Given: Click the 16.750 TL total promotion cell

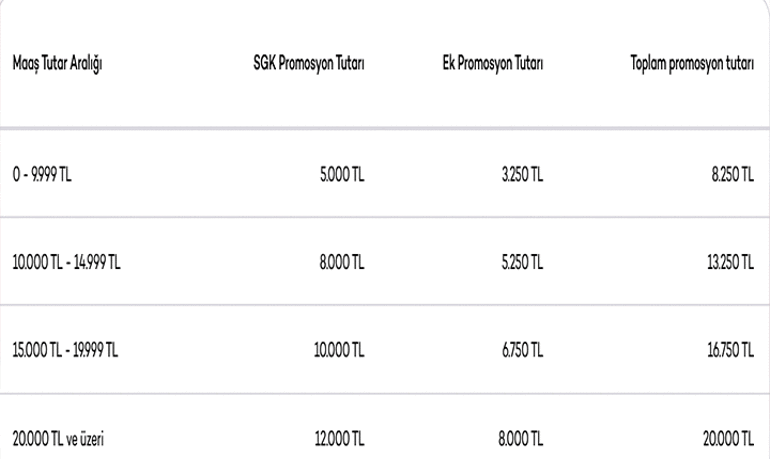Looking at the screenshot, I should point(731,350).
